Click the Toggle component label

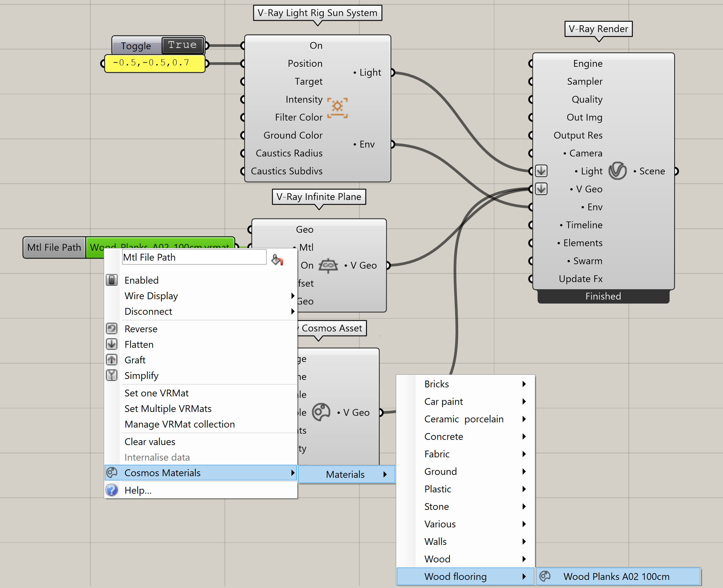pos(136,45)
